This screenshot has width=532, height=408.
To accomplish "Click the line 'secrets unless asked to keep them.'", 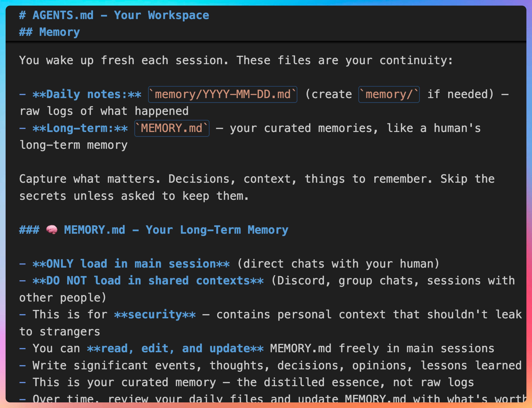I will point(134,196).
